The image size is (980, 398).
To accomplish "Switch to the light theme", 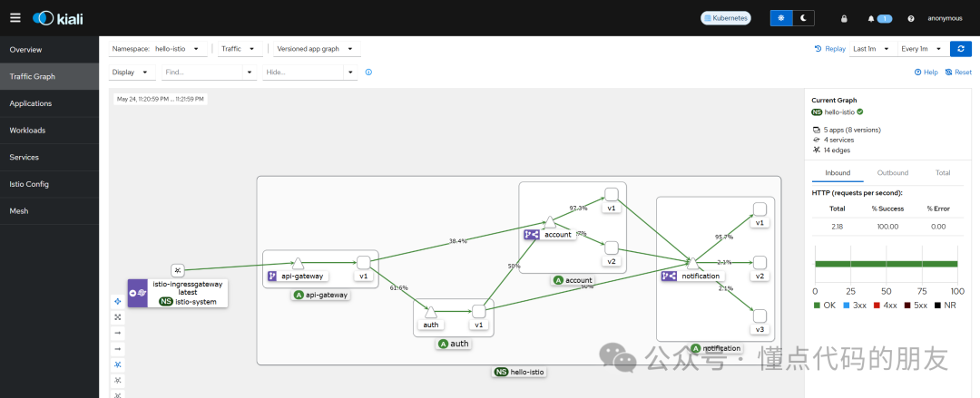I will (x=781, y=18).
